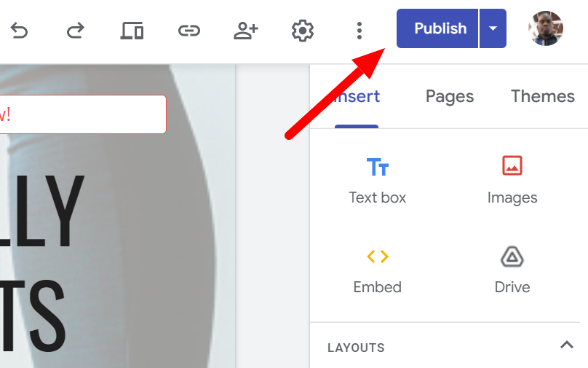Open the three-dot More menu
Screen dimensions: 588x368
(x=359, y=31)
